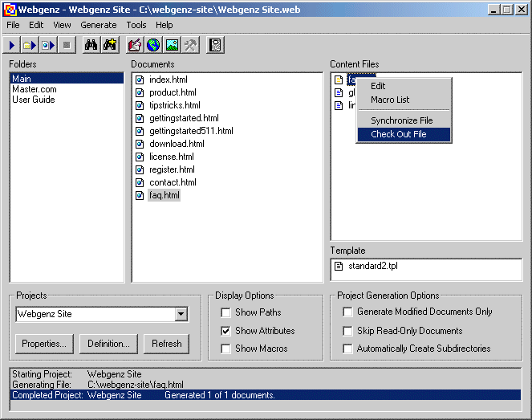Click the Refresh button
Viewport: 532px width, 420px height.
click(x=167, y=344)
